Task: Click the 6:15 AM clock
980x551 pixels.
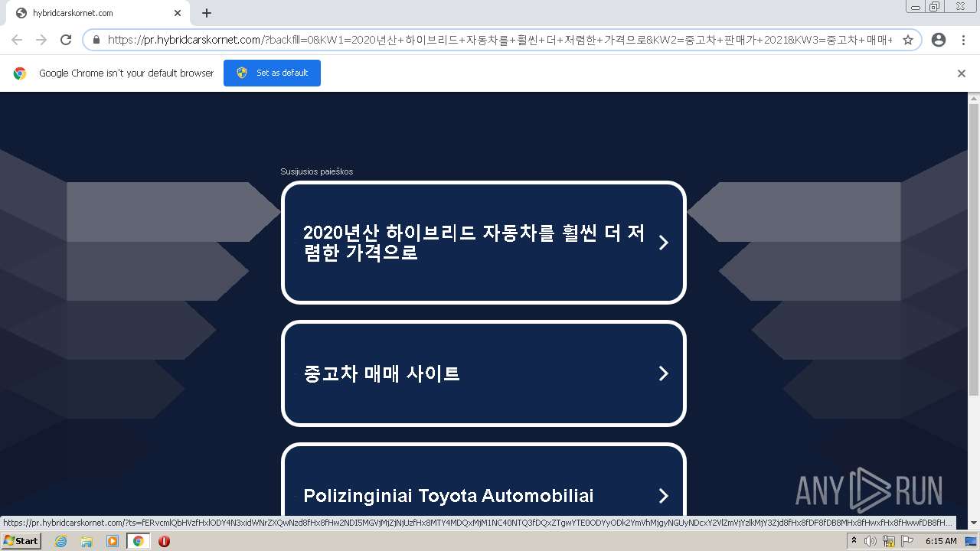Action: 941,541
